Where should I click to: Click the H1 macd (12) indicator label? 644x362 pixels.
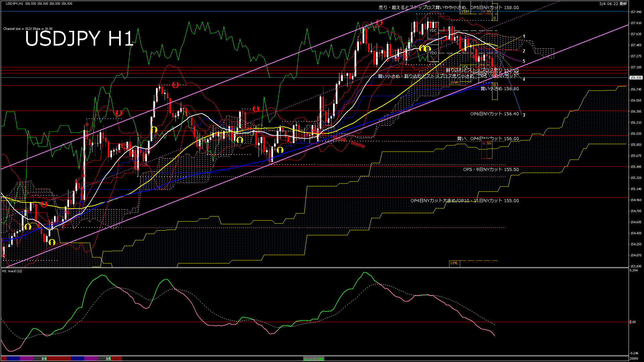[x=12, y=271]
